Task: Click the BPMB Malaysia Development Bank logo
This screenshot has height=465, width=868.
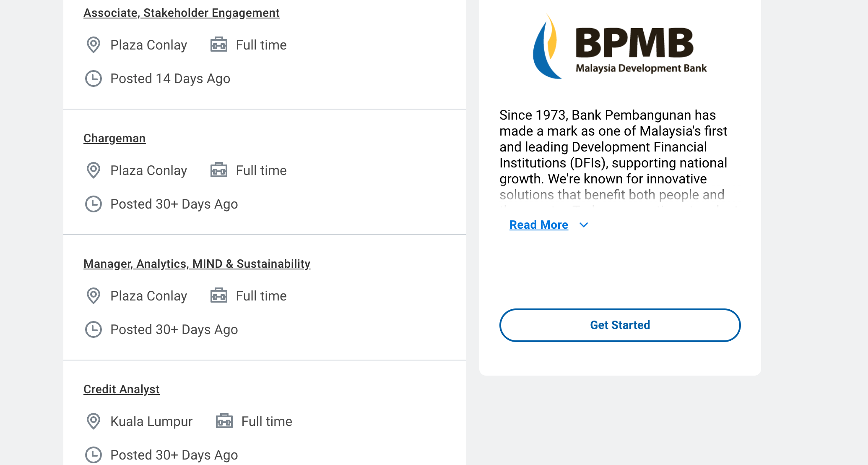Action: (620, 47)
